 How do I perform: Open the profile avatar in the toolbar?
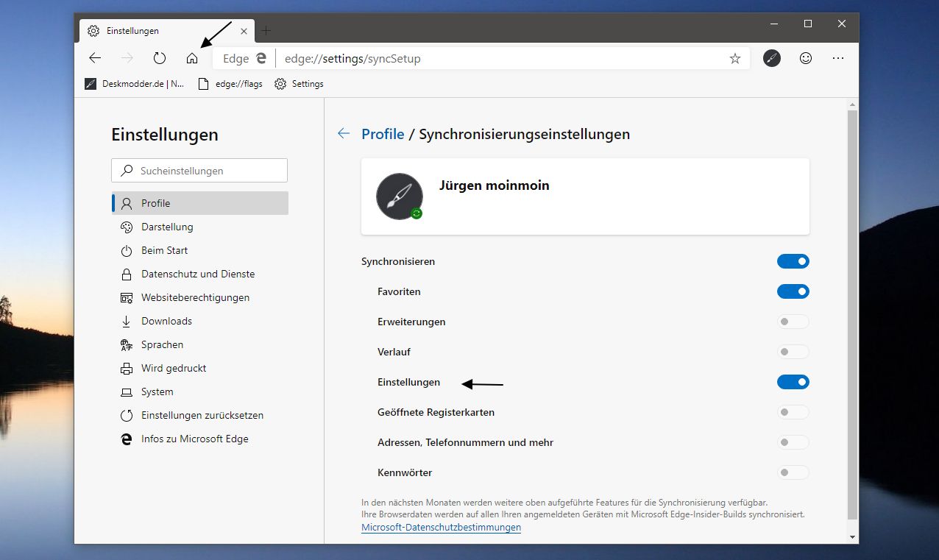[x=771, y=58]
